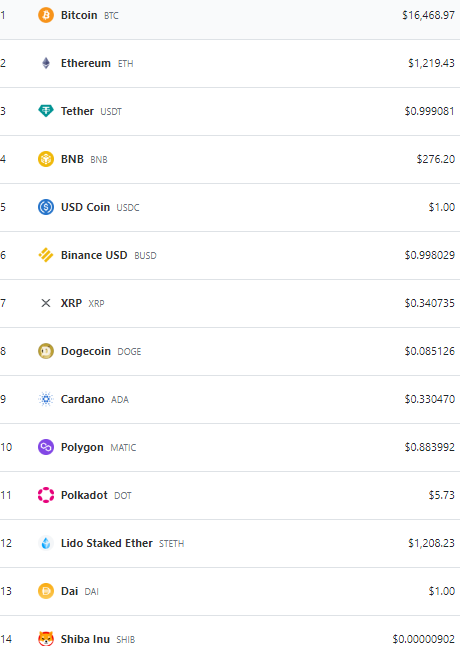The image size is (460, 646).
Task: Click the blue USD Coin logo icon
Action: coord(46,207)
